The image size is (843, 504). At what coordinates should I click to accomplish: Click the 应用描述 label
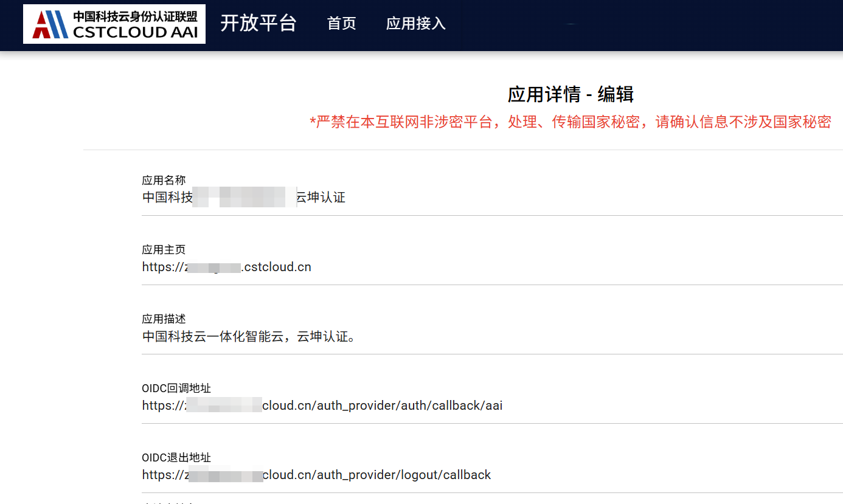pyautogui.click(x=164, y=319)
